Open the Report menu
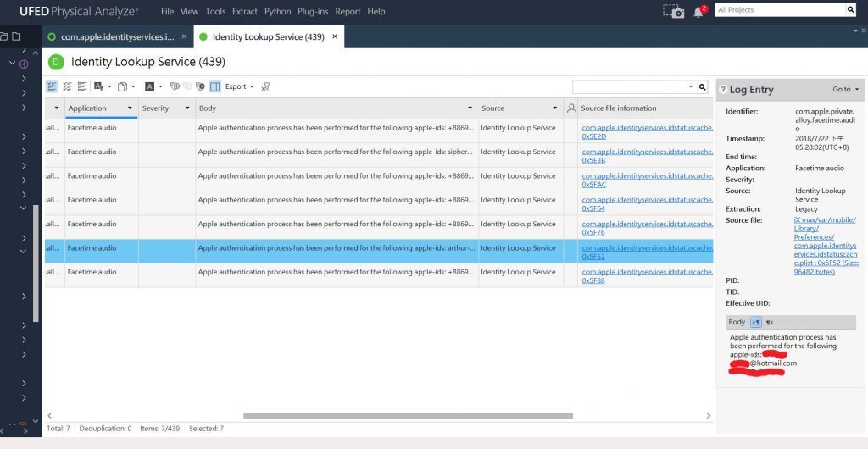The height and width of the screenshot is (449, 868). (348, 12)
